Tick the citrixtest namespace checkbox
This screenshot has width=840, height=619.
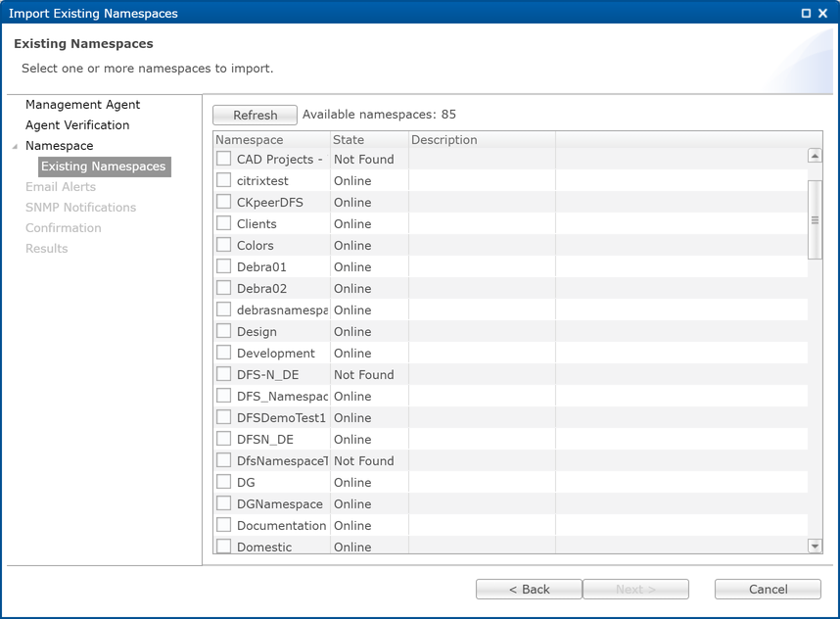223,180
